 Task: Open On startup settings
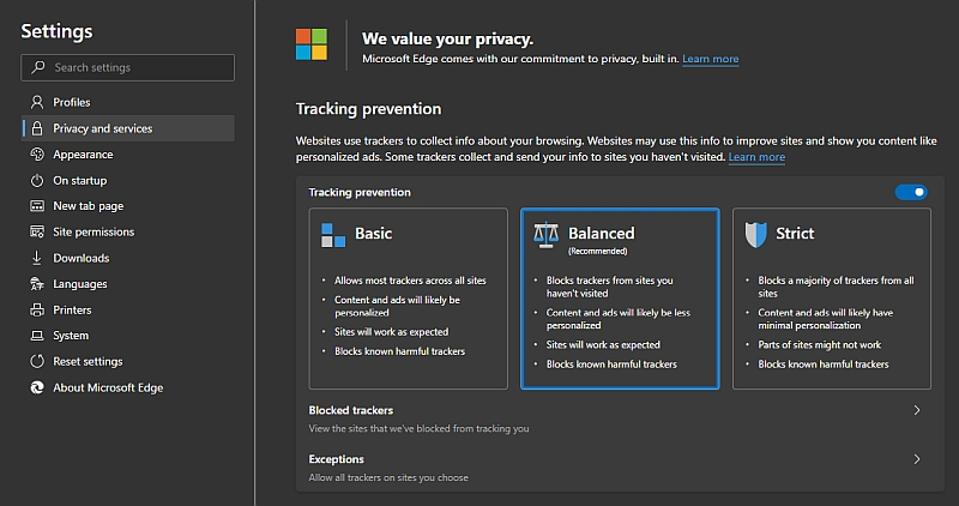[128, 180]
